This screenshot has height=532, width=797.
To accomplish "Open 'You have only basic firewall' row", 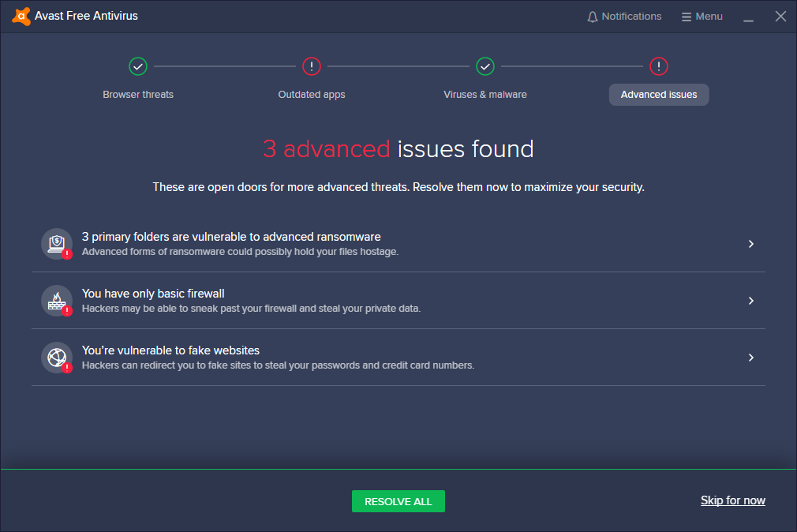I will 398,301.
